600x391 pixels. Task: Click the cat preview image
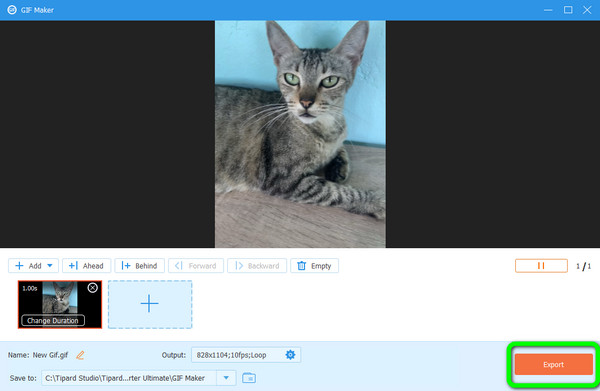click(300, 134)
